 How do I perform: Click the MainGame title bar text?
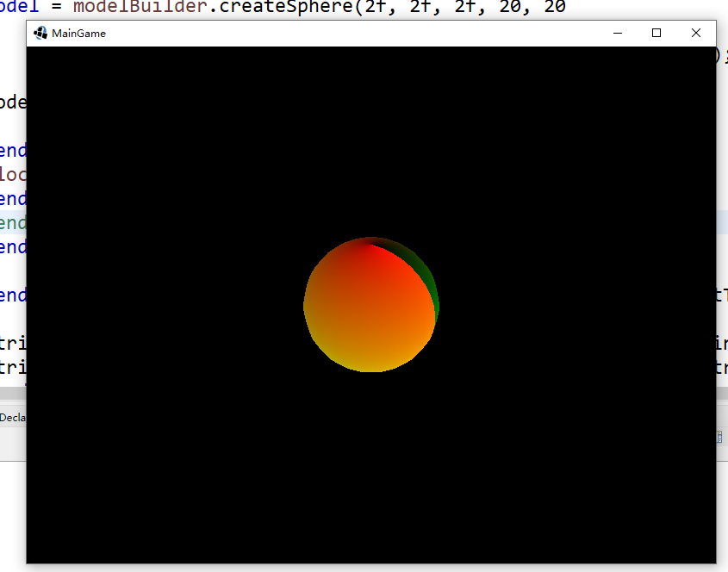(79, 34)
